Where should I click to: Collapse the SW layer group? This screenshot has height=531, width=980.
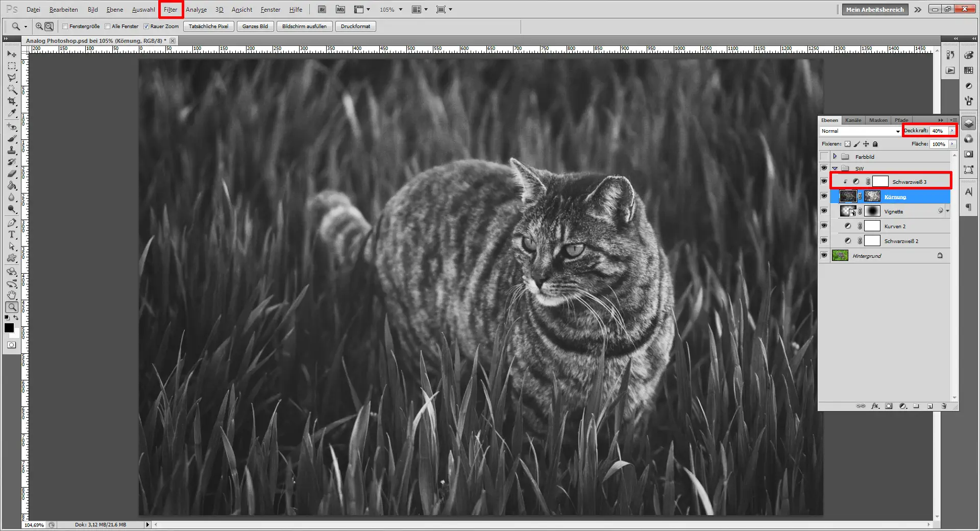[836, 168]
